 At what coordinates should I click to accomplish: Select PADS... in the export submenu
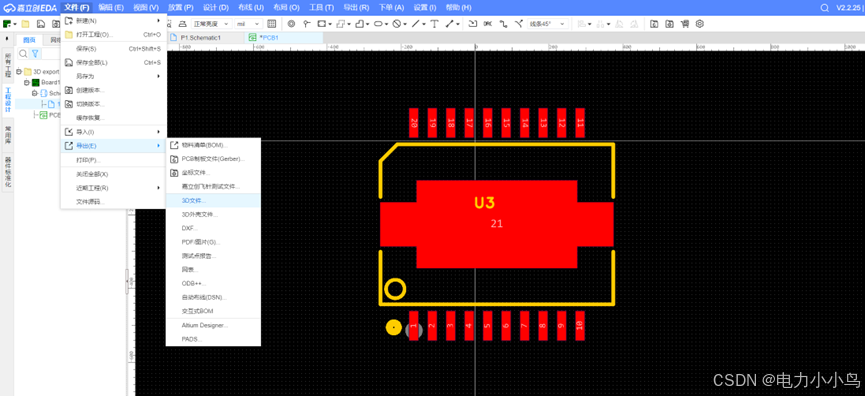point(213,339)
